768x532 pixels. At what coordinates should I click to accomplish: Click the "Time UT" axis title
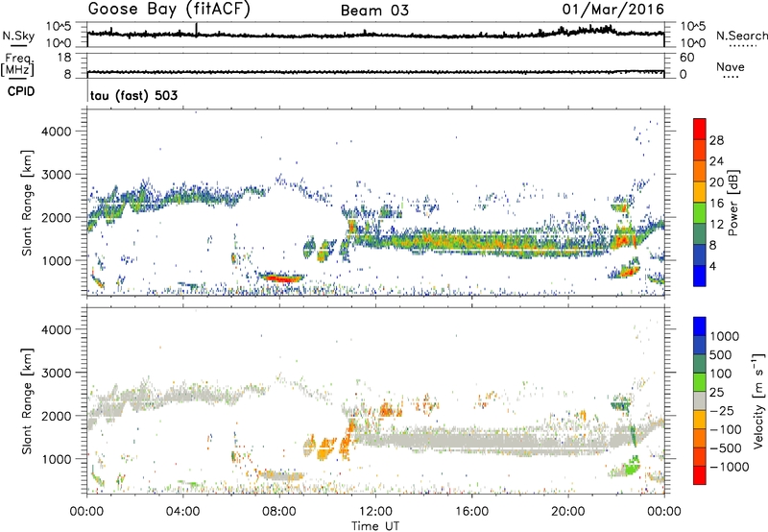pos(375,526)
